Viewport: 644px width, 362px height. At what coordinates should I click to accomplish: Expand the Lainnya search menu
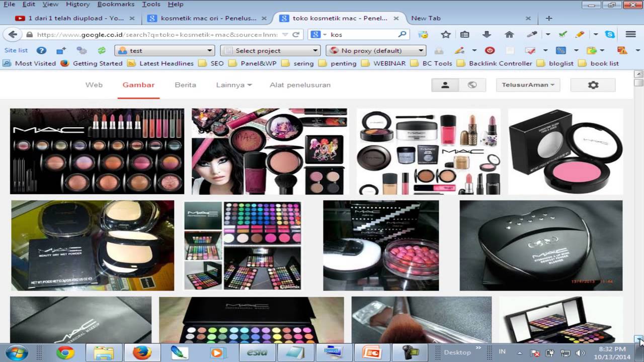234,85
